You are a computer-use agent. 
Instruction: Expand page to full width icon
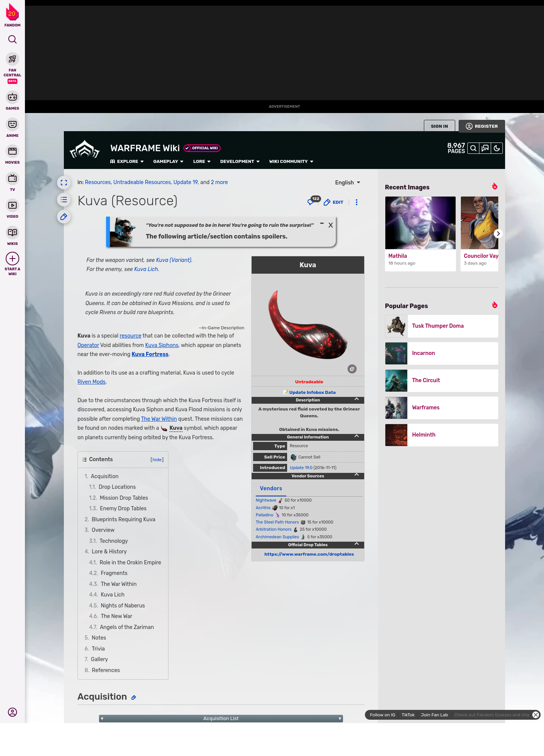point(64,183)
